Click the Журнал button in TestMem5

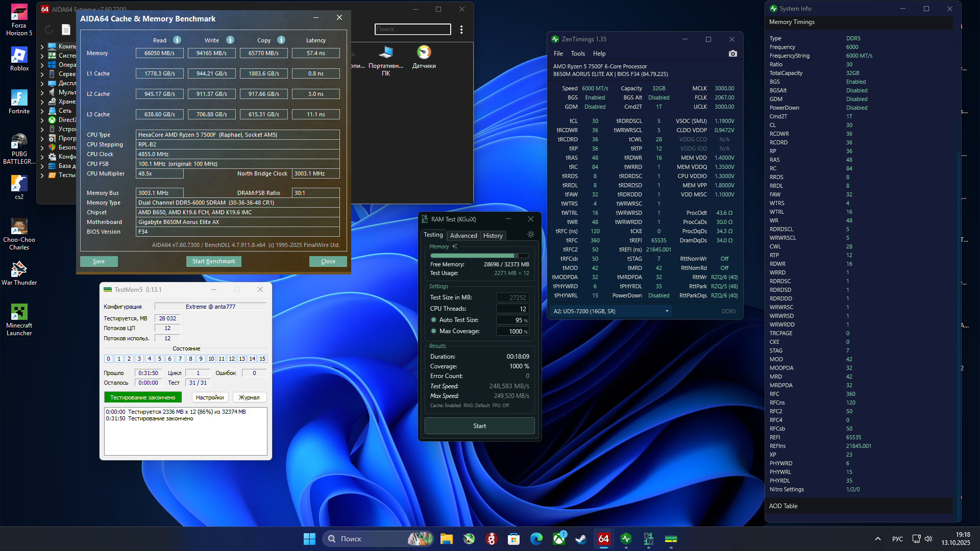pos(249,397)
